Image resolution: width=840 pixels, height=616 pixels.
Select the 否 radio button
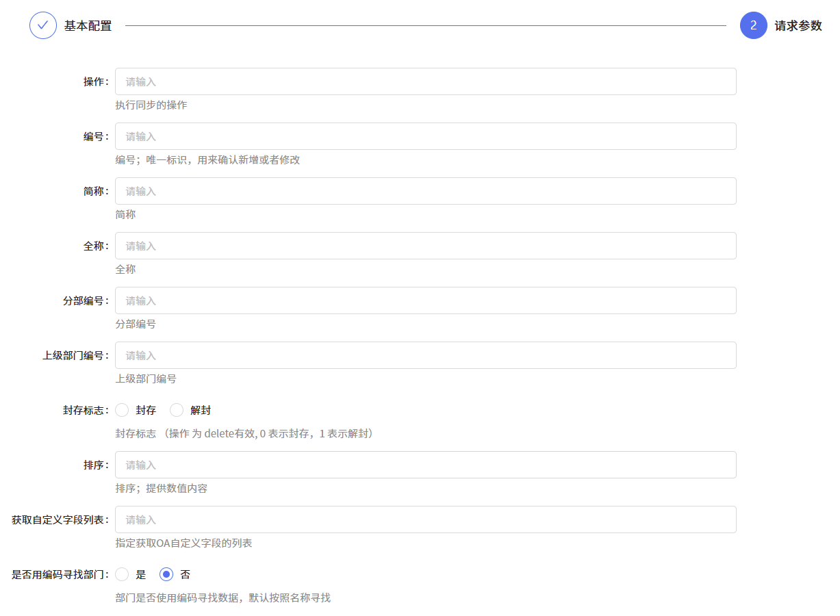point(166,574)
